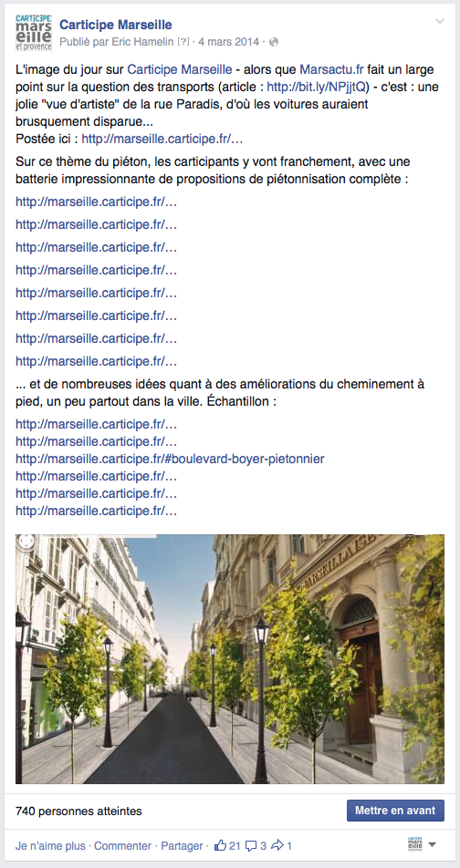Open the rue Paradis street image
The height and width of the screenshot is (868, 460).
click(230, 658)
